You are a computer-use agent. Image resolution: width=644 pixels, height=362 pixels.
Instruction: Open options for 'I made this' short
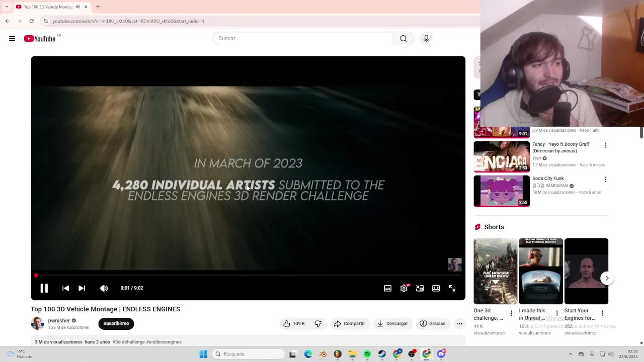tap(557, 313)
